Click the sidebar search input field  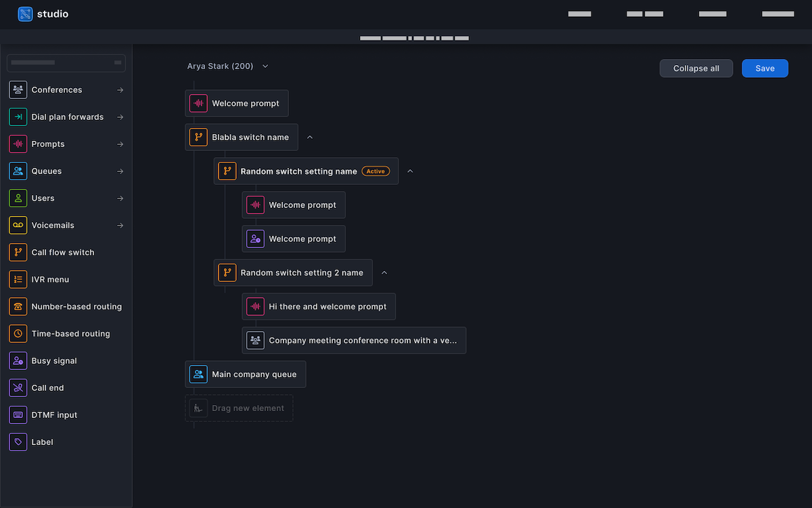point(66,63)
